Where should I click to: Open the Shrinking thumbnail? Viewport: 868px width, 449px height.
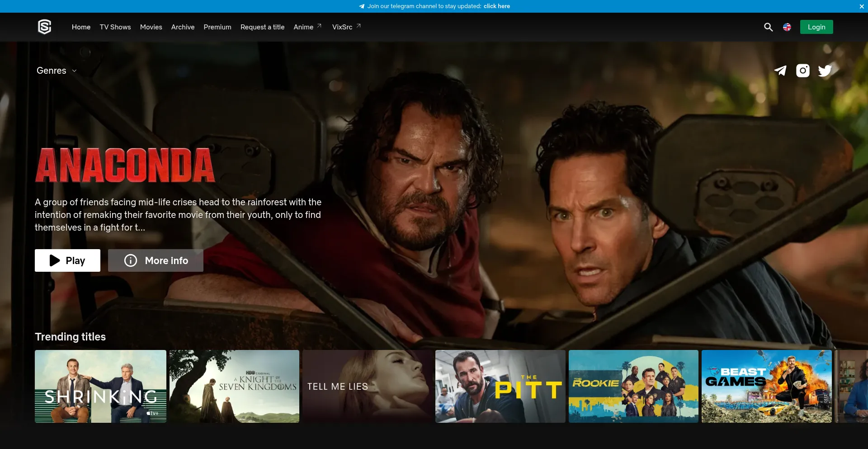tap(100, 387)
